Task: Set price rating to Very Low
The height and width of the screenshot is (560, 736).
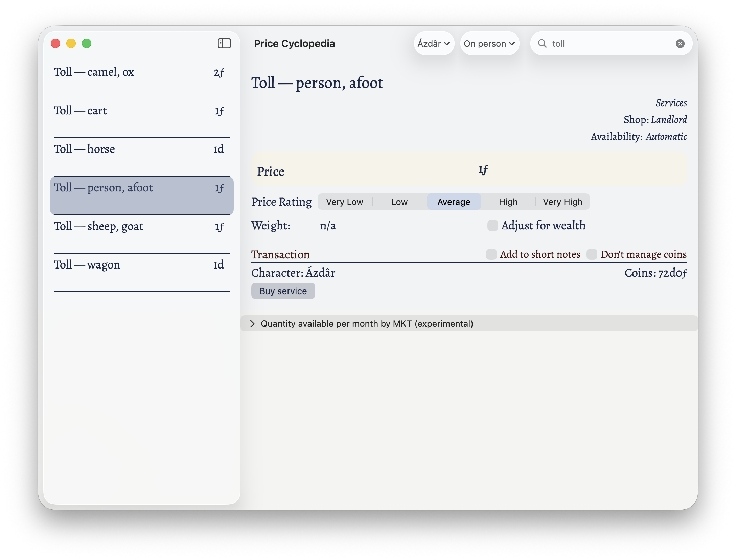Action: coord(344,202)
